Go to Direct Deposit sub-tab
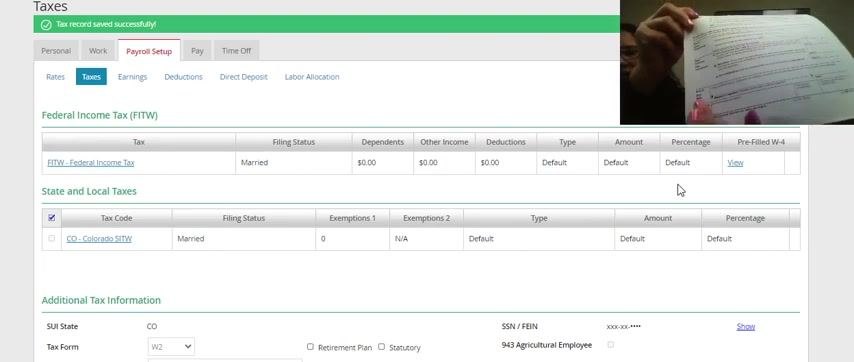Screen dimensions: 854x362 [x=243, y=77]
